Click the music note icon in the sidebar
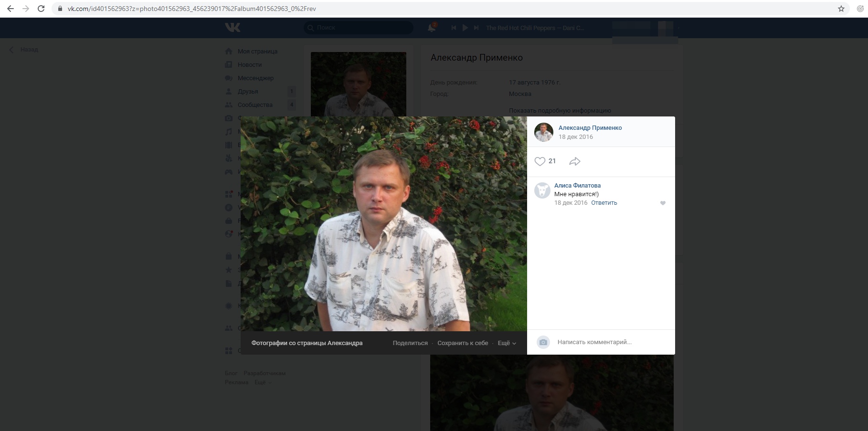 (229, 131)
